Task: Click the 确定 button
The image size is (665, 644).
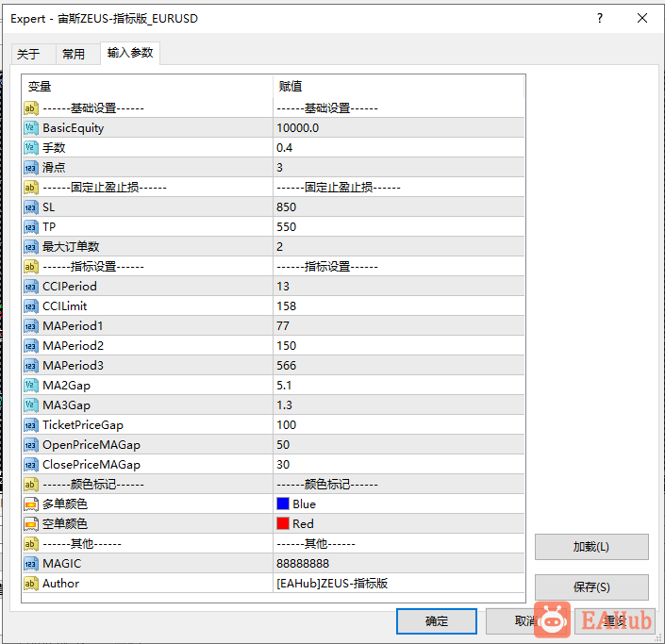Action: tap(437, 621)
